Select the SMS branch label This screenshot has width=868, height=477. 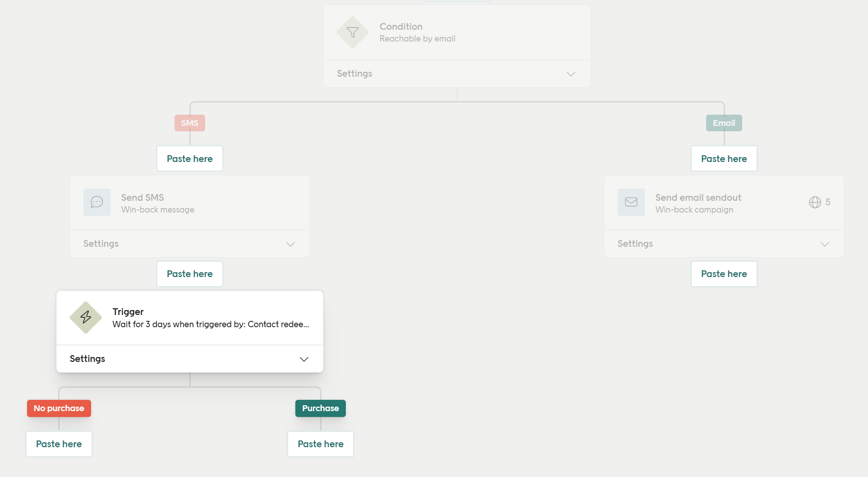(190, 123)
